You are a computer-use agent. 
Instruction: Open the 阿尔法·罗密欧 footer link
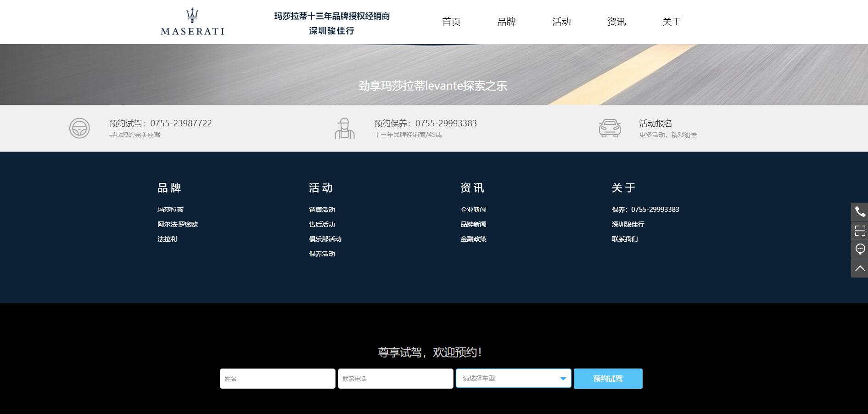[178, 224]
